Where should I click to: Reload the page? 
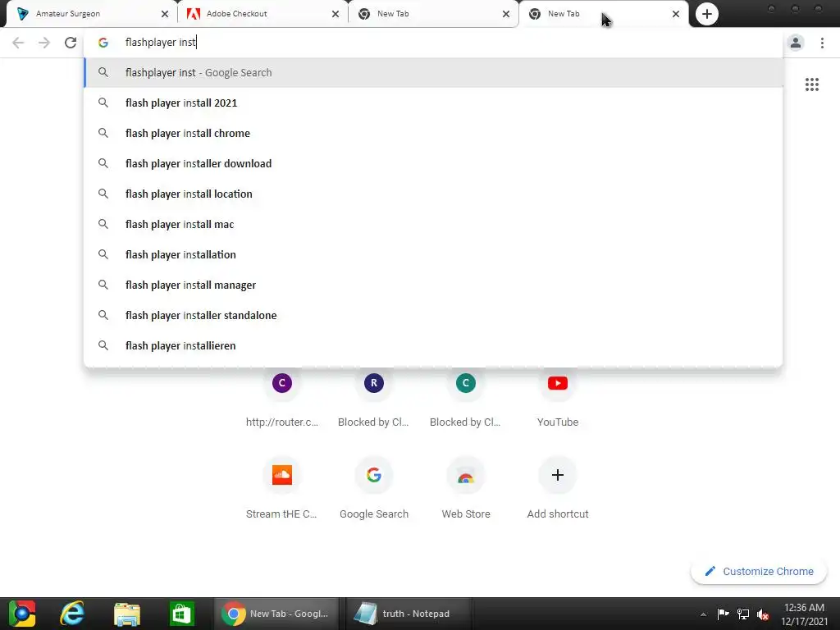(x=71, y=43)
